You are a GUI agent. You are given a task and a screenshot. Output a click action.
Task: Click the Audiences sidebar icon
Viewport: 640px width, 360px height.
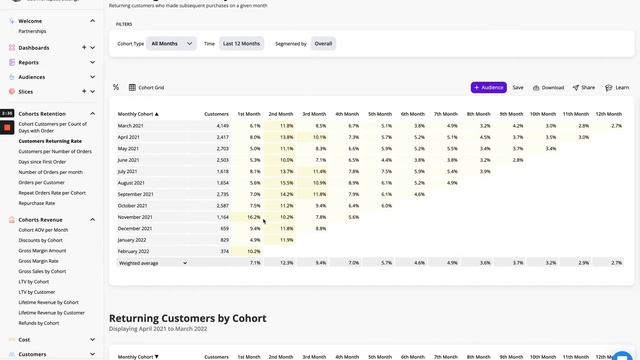pyautogui.click(x=11, y=77)
